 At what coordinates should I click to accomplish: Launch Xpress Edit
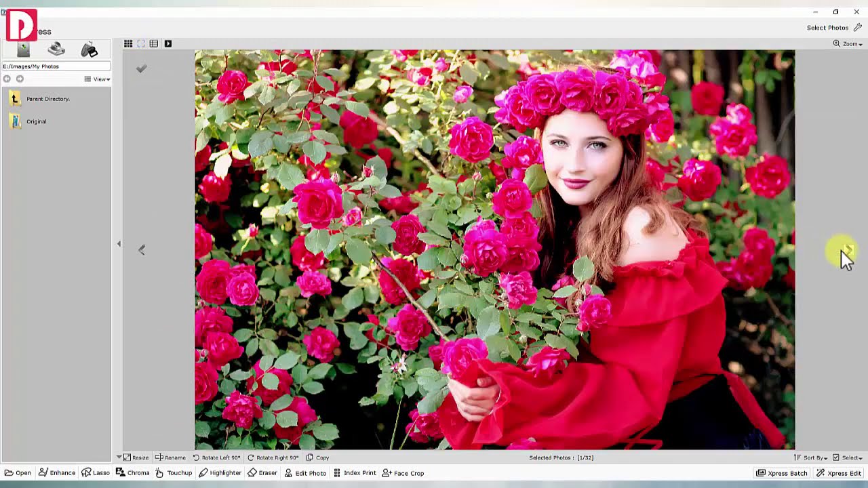point(839,473)
